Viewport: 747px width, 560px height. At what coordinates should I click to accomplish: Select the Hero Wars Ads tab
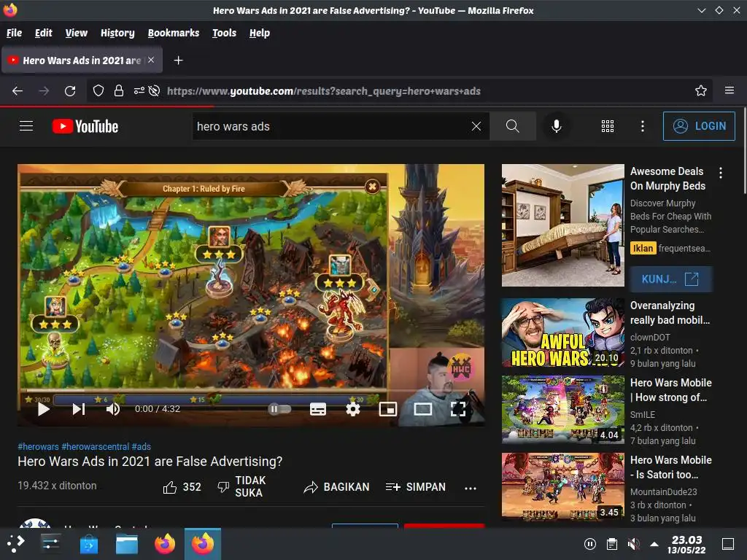[82, 60]
